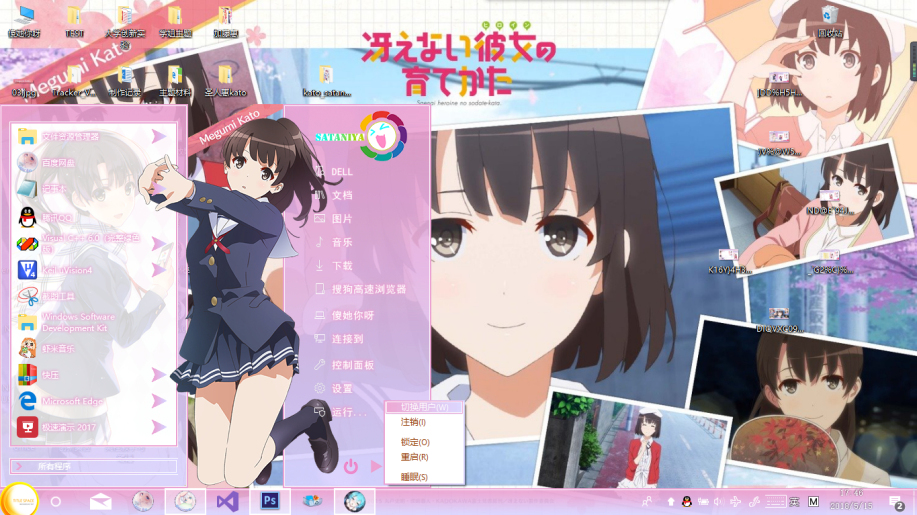Image resolution: width=917 pixels, height=515 pixels.
Task: Show 所有程序 all programs list
Action: (94, 466)
